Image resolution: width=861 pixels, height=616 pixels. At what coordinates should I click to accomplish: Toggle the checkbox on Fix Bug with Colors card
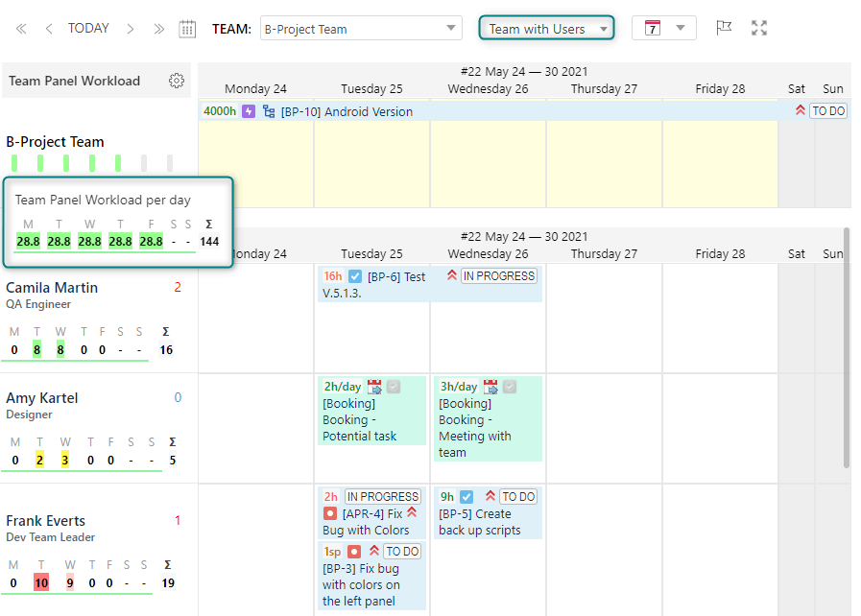(x=331, y=514)
